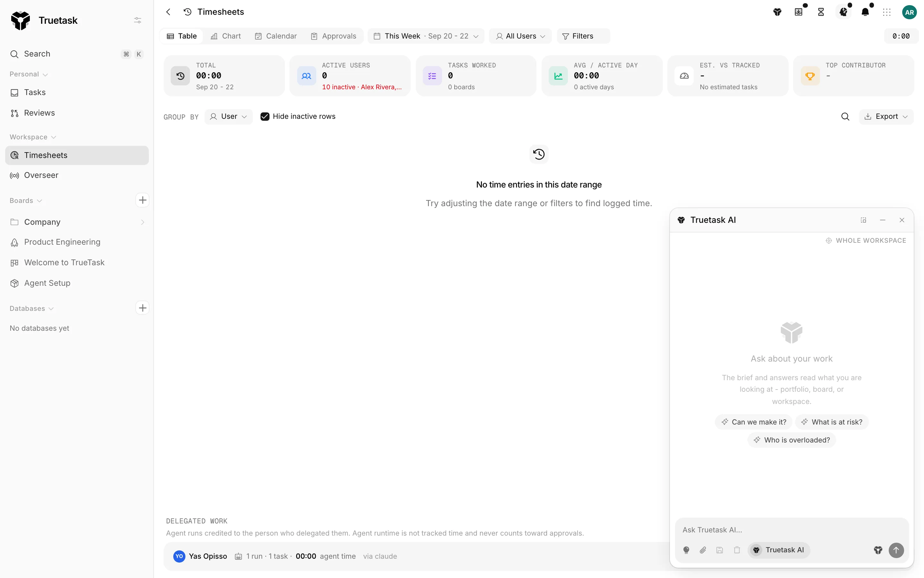Open the Product Engineering board
The height and width of the screenshot is (578, 924).
pyautogui.click(x=77, y=242)
